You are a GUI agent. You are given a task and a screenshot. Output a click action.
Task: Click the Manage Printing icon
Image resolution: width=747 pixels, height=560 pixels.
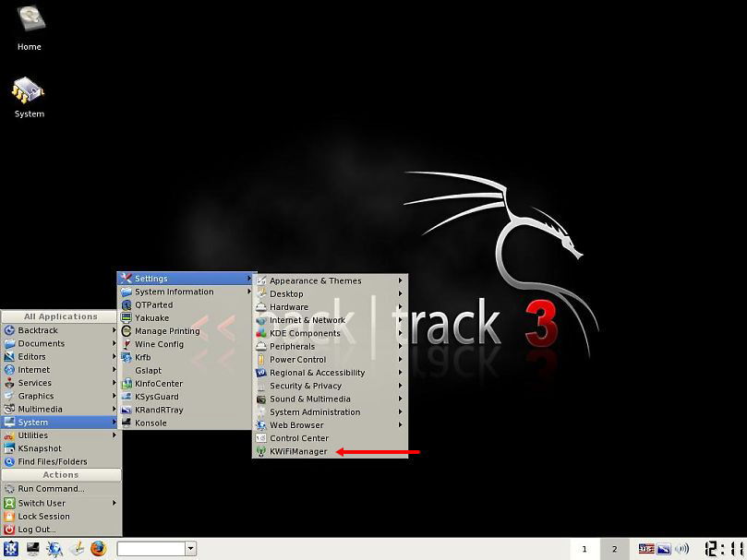pos(127,331)
